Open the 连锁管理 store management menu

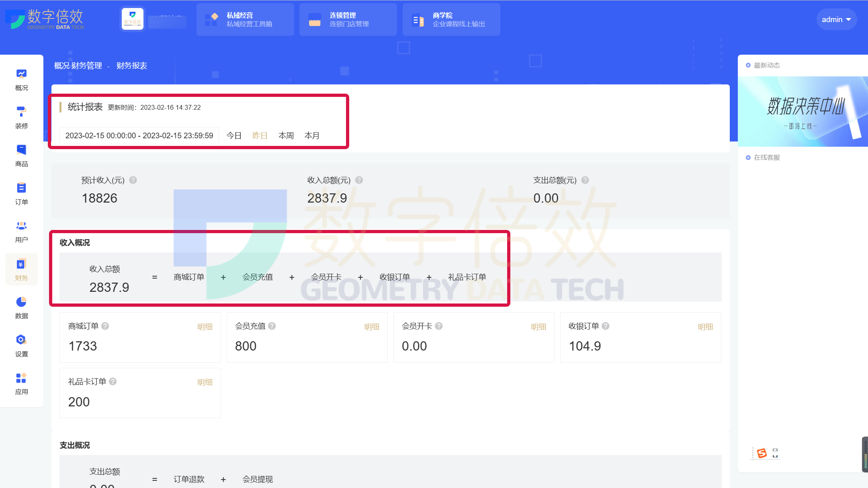click(348, 19)
